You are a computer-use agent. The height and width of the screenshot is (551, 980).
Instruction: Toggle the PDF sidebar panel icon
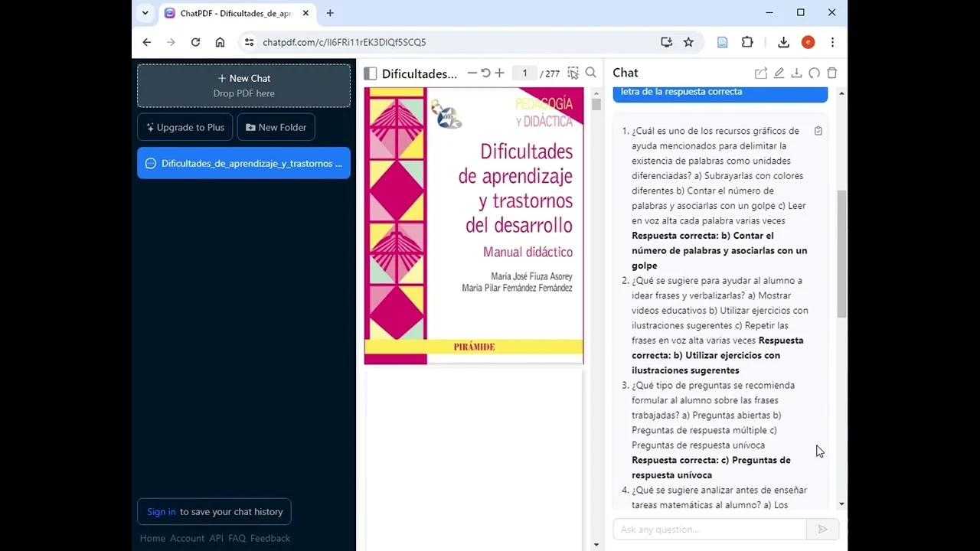(371, 73)
